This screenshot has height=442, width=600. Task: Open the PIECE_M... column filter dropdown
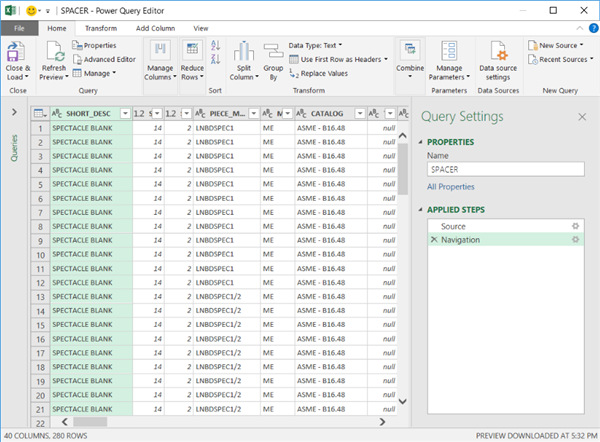coord(253,114)
